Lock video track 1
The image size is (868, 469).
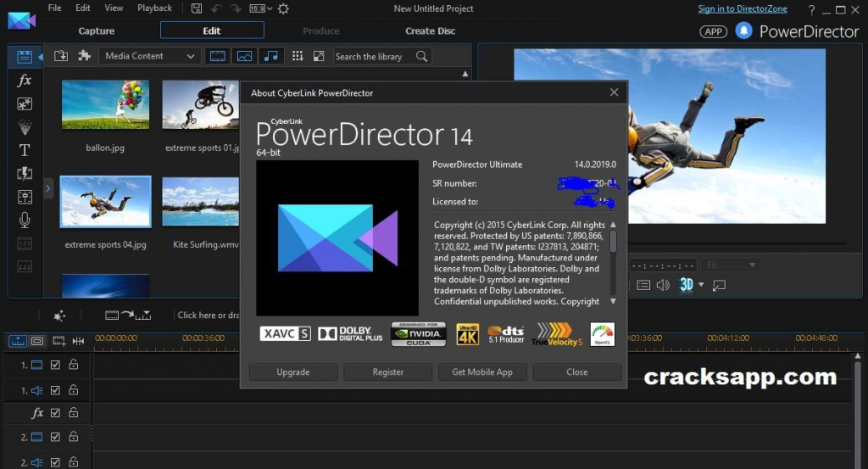[x=73, y=365]
